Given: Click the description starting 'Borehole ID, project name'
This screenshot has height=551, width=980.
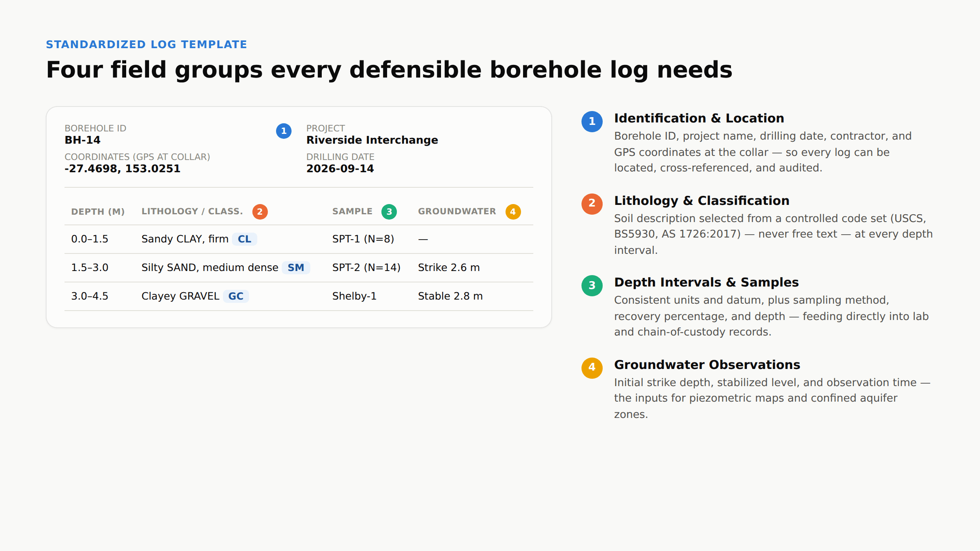Looking at the screenshot, I should tap(763, 152).
